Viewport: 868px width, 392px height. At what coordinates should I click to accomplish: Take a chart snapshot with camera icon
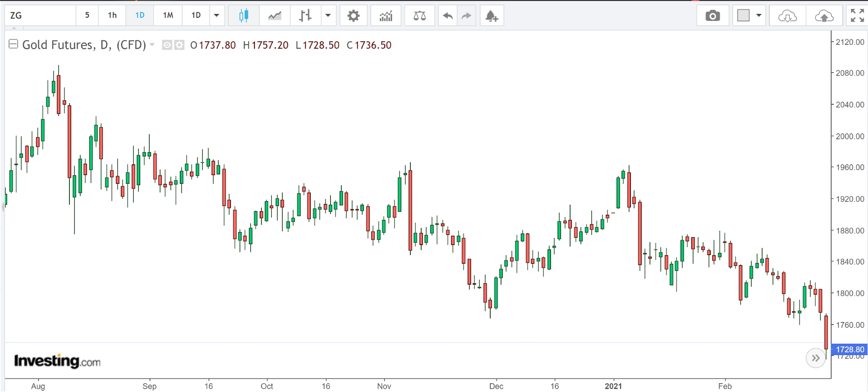point(713,16)
